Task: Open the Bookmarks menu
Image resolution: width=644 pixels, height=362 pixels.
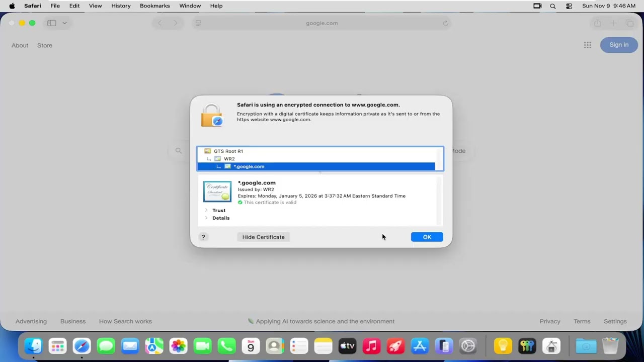Action: 155,6
